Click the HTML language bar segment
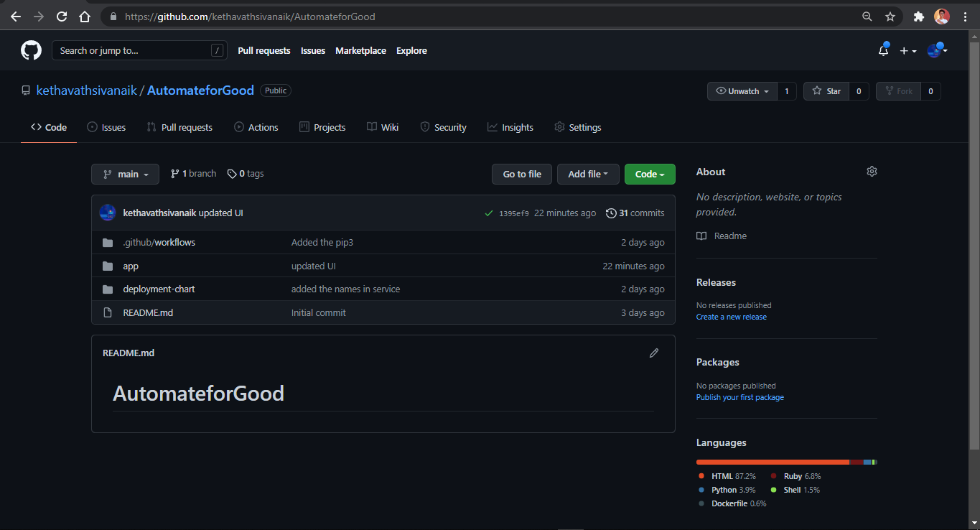The image size is (980, 530). (773, 462)
